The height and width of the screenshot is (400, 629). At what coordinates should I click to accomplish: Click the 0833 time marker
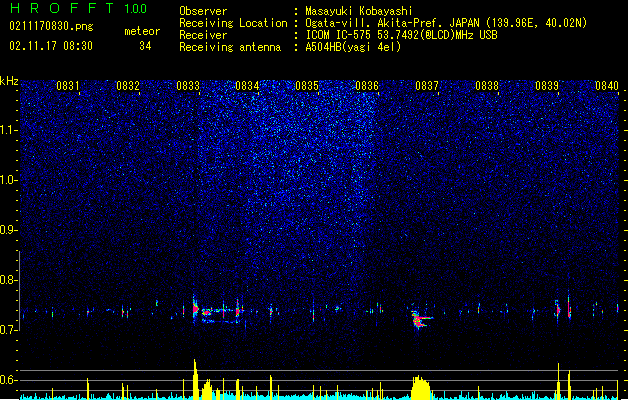point(188,86)
